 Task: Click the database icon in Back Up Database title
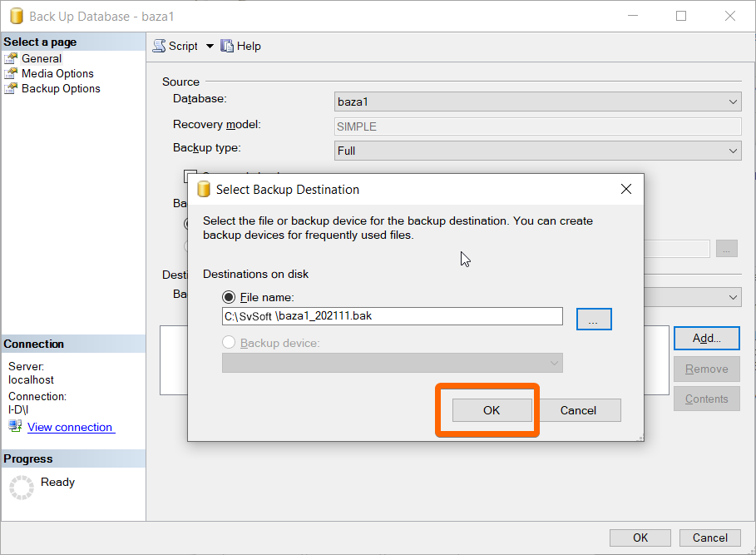click(17, 16)
